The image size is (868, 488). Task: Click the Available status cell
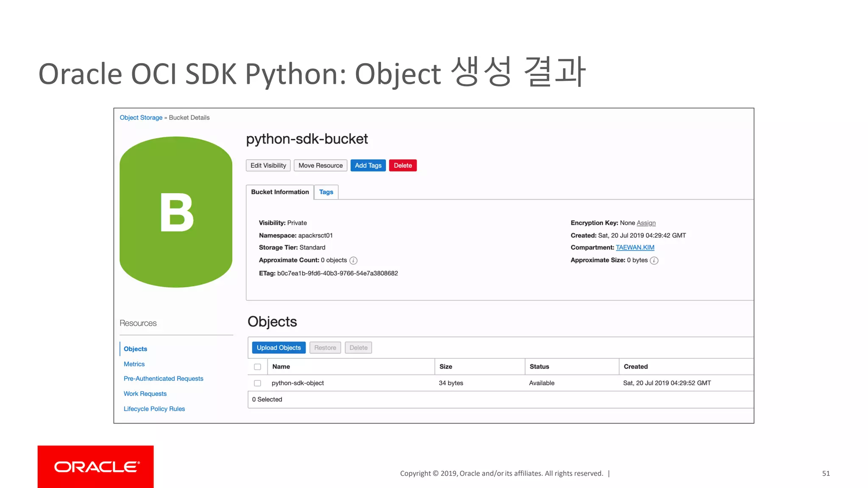[x=542, y=383]
